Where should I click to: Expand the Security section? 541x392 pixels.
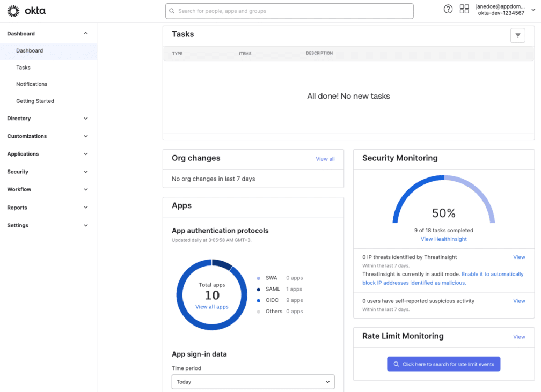click(x=48, y=172)
